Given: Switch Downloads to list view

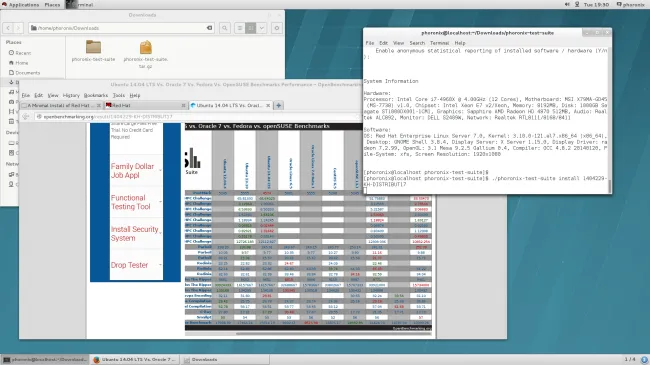Looking at the screenshot, I should (x=240, y=28).
